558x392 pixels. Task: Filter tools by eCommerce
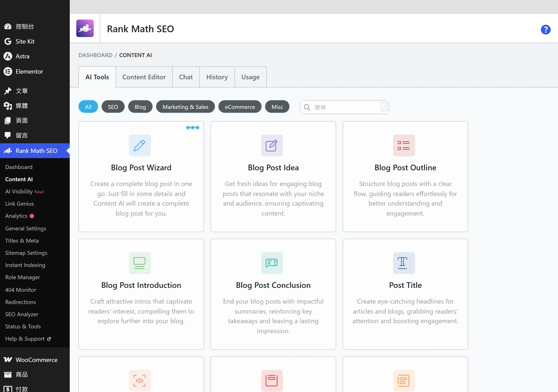click(x=240, y=107)
